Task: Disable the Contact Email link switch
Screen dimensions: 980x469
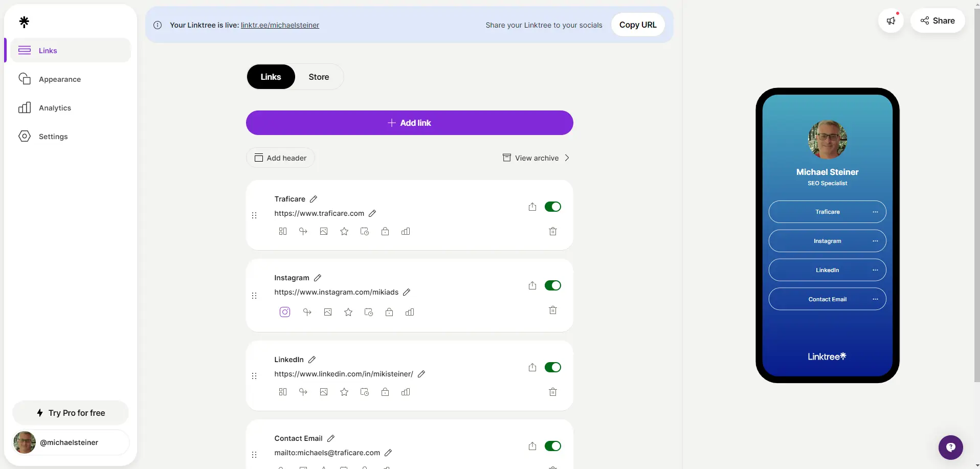Action: (553, 446)
